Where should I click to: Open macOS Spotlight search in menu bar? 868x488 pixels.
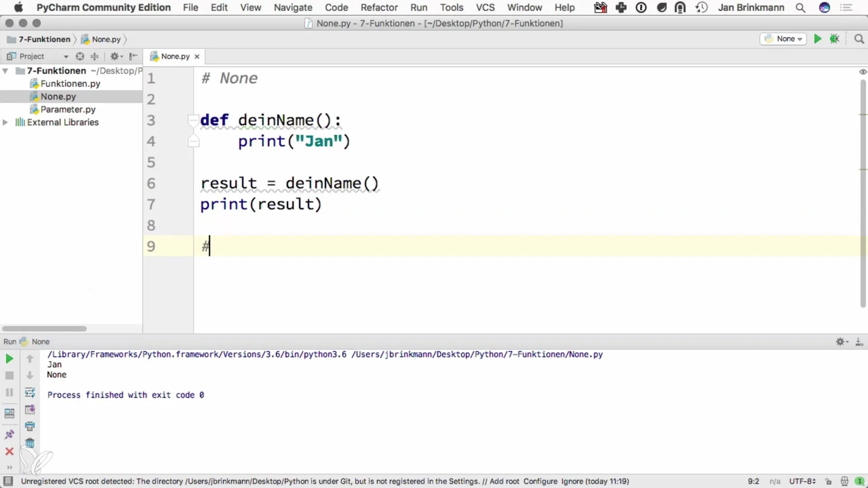pos(800,8)
